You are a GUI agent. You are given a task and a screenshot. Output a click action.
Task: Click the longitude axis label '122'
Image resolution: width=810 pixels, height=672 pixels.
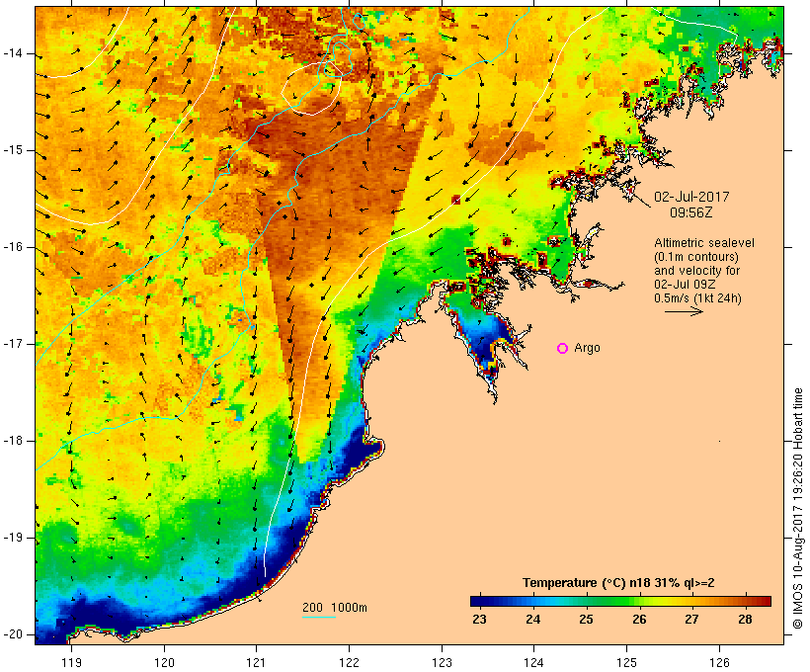tap(350, 662)
